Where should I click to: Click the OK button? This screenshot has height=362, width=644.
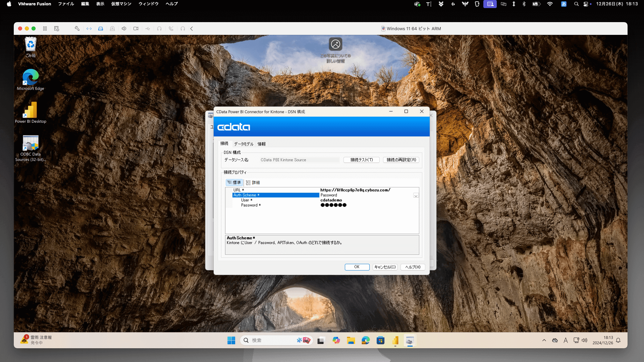357,267
